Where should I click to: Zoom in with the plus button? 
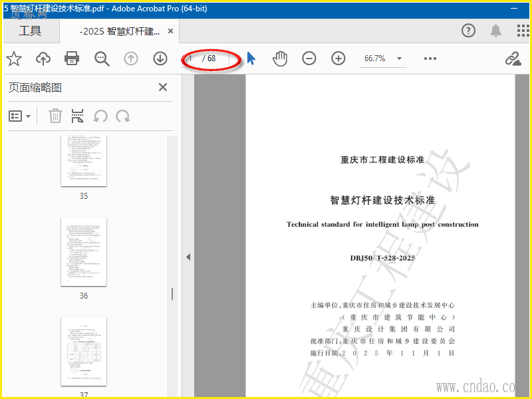pyautogui.click(x=338, y=59)
